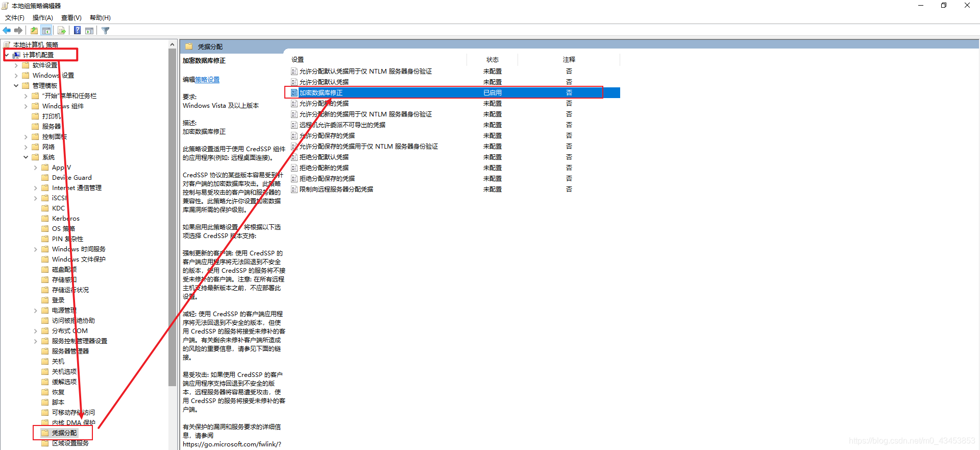Select the 关机选项 tree item
The image size is (980, 450).
pyautogui.click(x=64, y=372)
